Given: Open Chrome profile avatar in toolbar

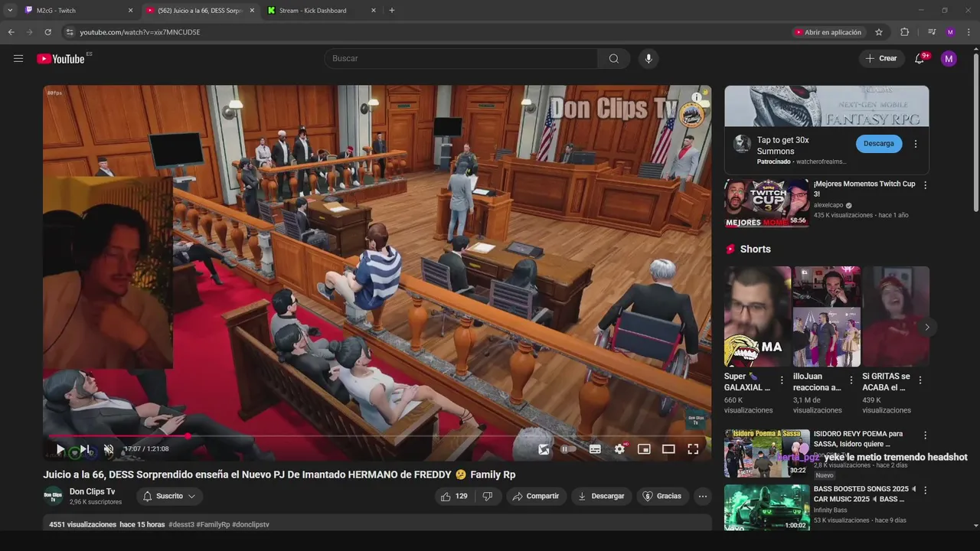Looking at the screenshot, I should click(x=950, y=32).
